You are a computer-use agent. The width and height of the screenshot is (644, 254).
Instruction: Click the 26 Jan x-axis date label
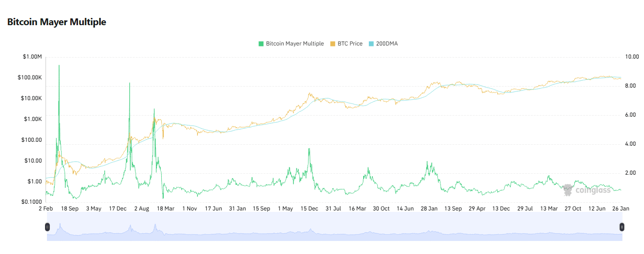621,209
